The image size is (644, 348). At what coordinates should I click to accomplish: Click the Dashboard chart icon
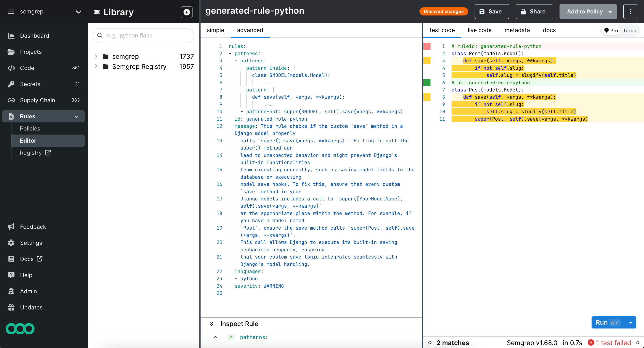point(11,35)
